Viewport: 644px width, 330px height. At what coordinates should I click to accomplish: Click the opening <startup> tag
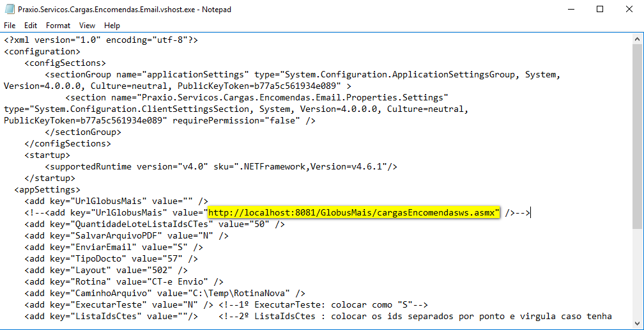pos(47,155)
